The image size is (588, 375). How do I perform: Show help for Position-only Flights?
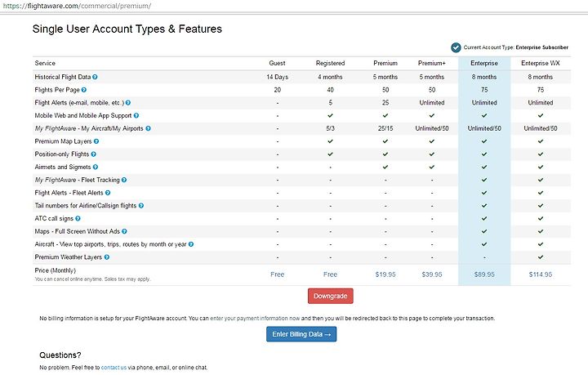tap(93, 154)
